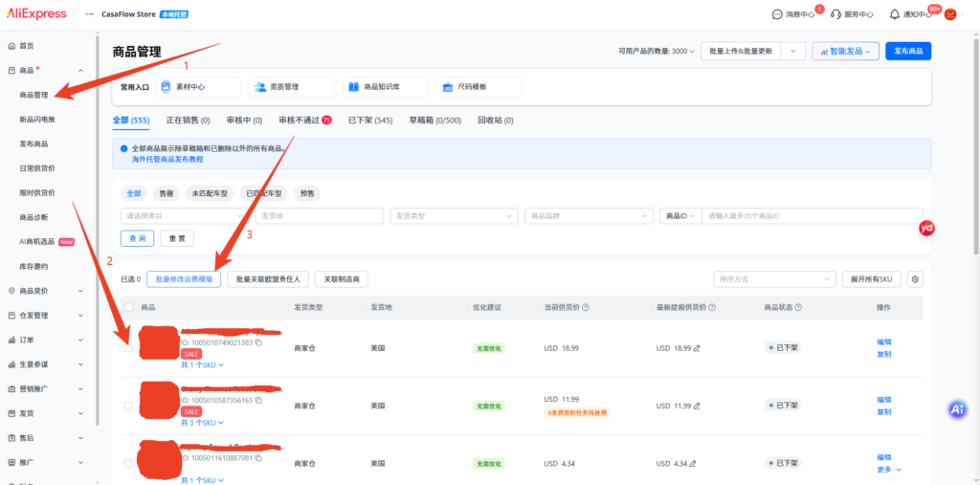Click the 批量修改运费模版 button
Image resolution: width=980 pixels, height=485 pixels.
click(x=184, y=279)
